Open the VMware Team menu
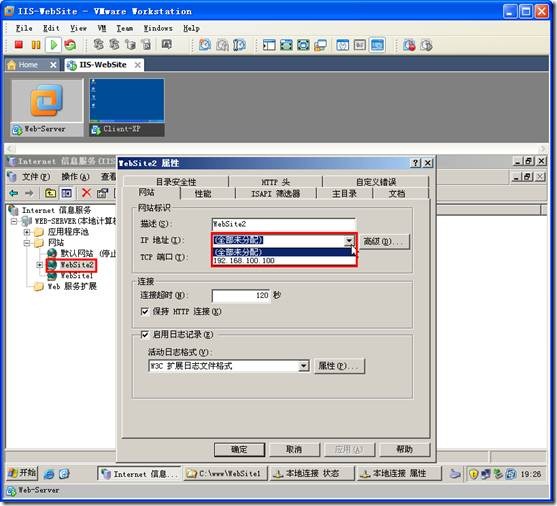Viewport: 557px width, 506px height. (125, 28)
